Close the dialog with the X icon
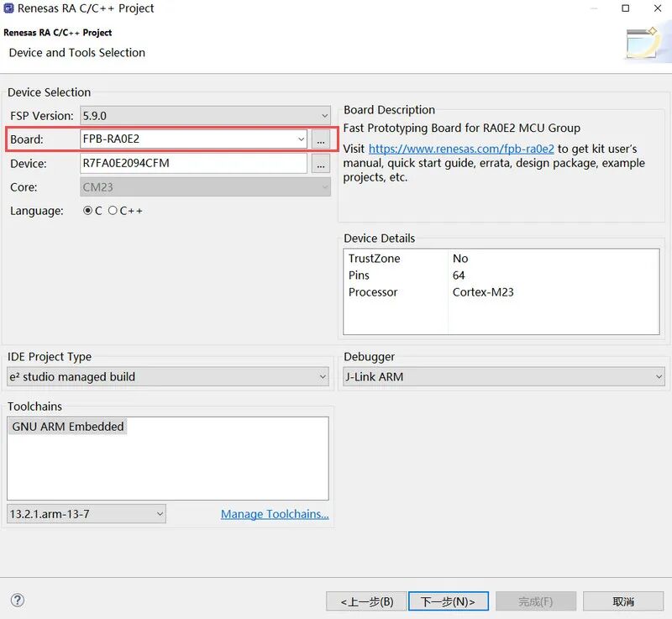 (x=658, y=8)
